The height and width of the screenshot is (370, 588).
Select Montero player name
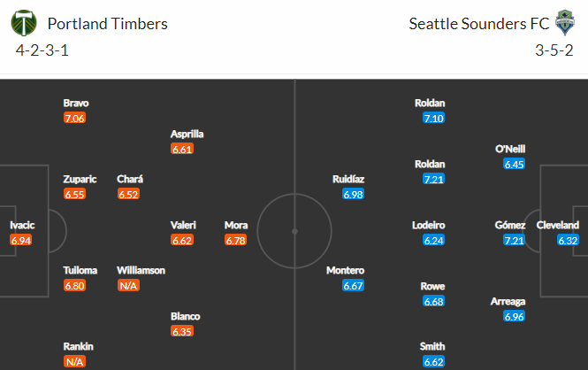345,270
